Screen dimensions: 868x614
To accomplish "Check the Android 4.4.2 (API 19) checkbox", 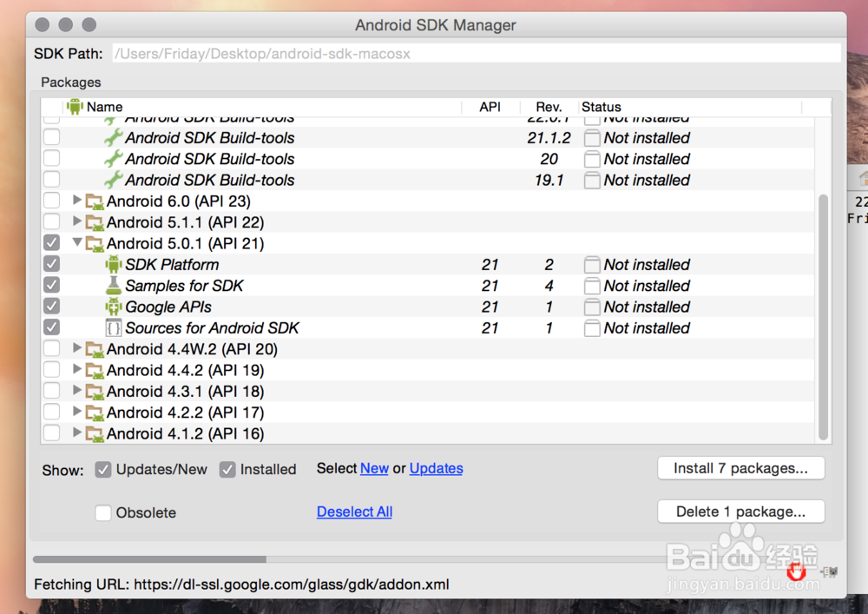I will 51,369.
